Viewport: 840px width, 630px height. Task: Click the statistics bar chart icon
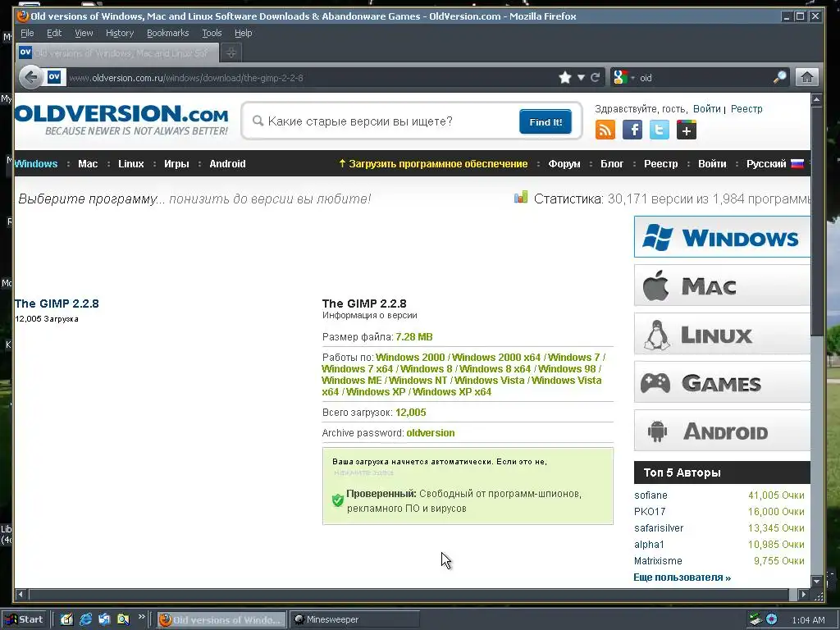(521, 197)
